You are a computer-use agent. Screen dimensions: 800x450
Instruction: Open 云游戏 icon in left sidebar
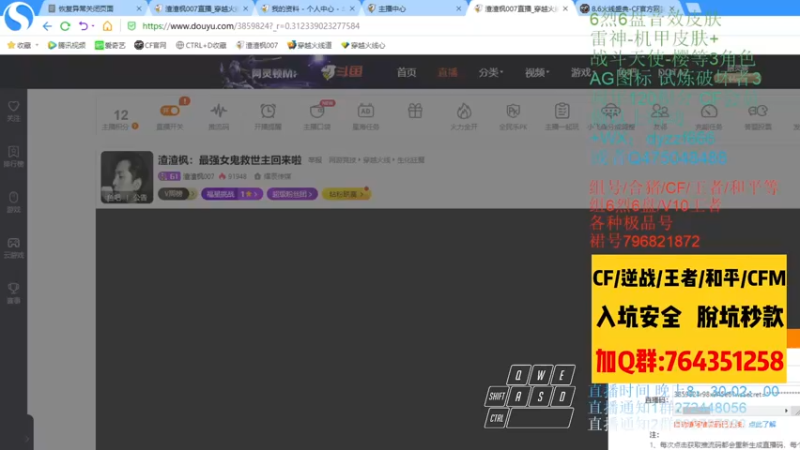[14, 247]
